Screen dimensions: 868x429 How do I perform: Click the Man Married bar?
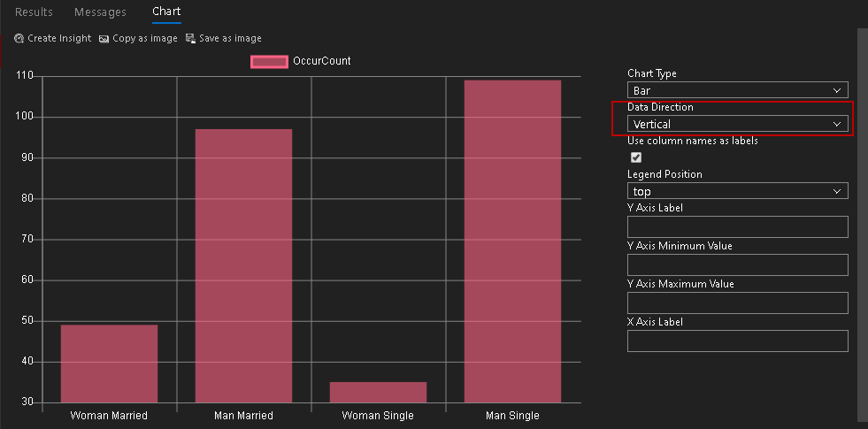[243, 265]
